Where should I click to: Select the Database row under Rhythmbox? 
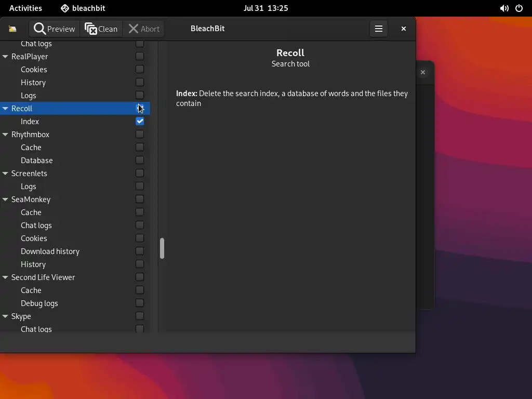[37, 161]
